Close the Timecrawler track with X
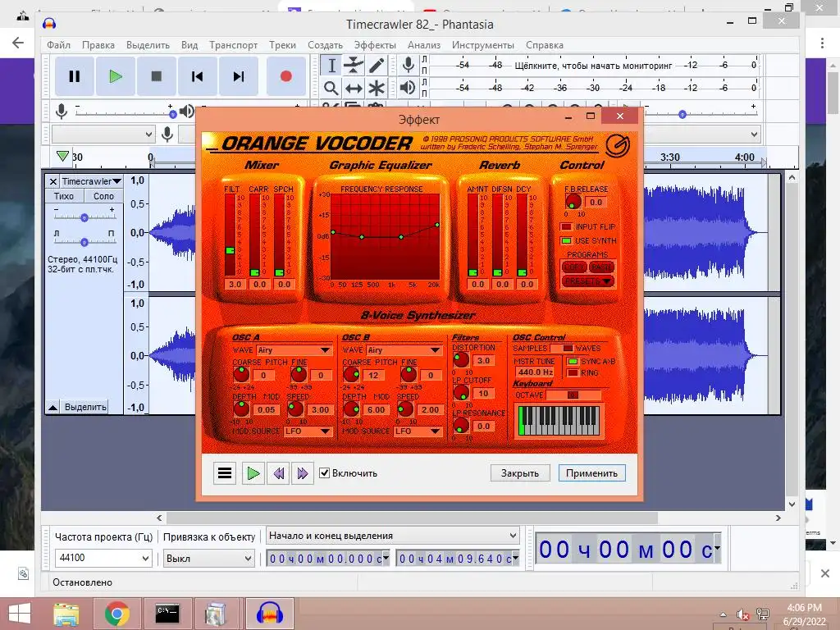The height and width of the screenshot is (630, 840). [53, 181]
